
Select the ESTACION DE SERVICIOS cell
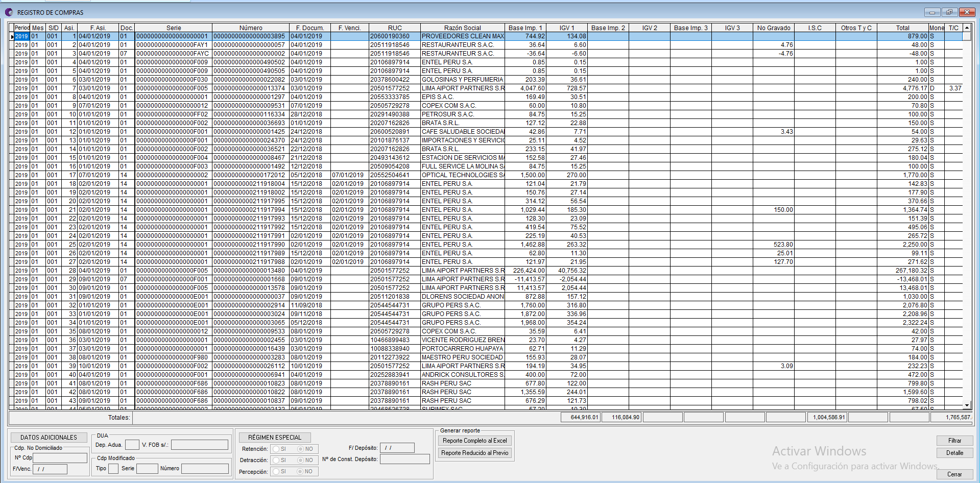click(x=463, y=158)
